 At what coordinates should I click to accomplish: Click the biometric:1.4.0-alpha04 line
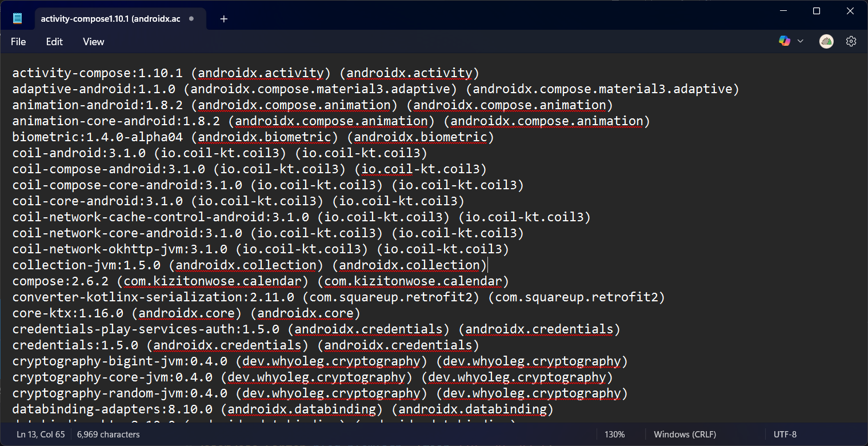pos(253,137)
